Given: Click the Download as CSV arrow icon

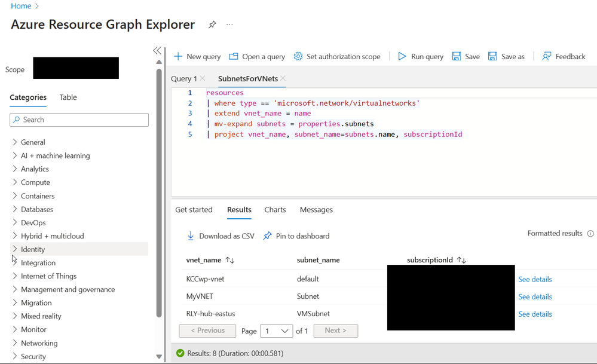Looking at the screenshot, I should click(191, 236).
